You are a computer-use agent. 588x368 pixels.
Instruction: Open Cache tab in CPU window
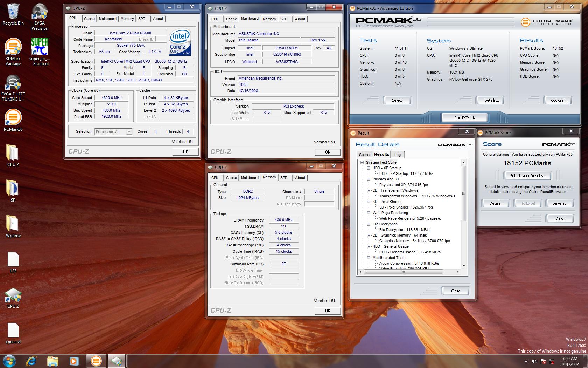89,19
